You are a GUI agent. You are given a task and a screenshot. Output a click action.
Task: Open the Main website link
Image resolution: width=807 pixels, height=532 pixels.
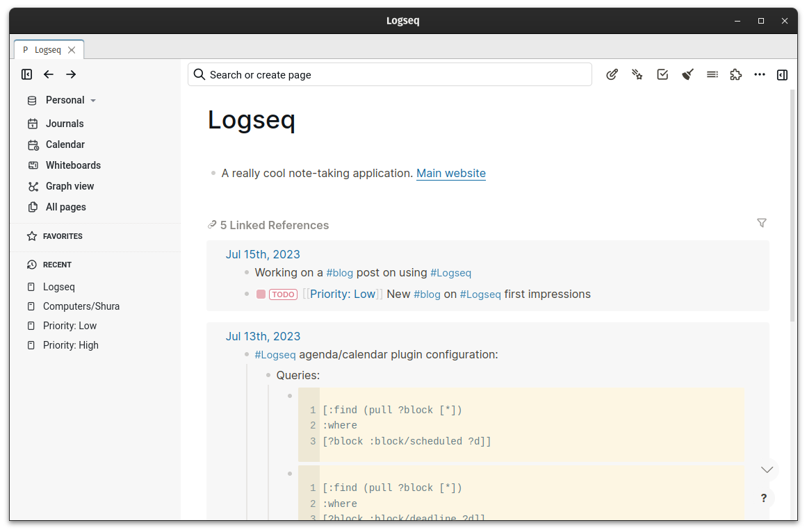point(451,173)
